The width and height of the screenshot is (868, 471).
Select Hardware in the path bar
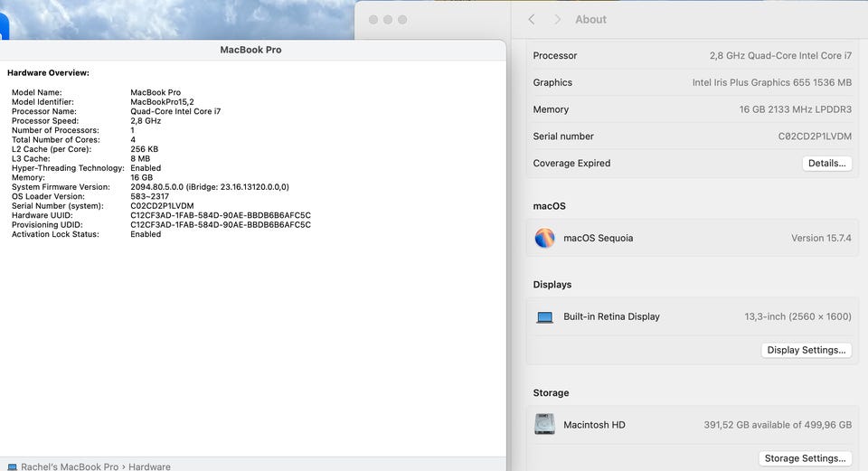pos(149,466)
